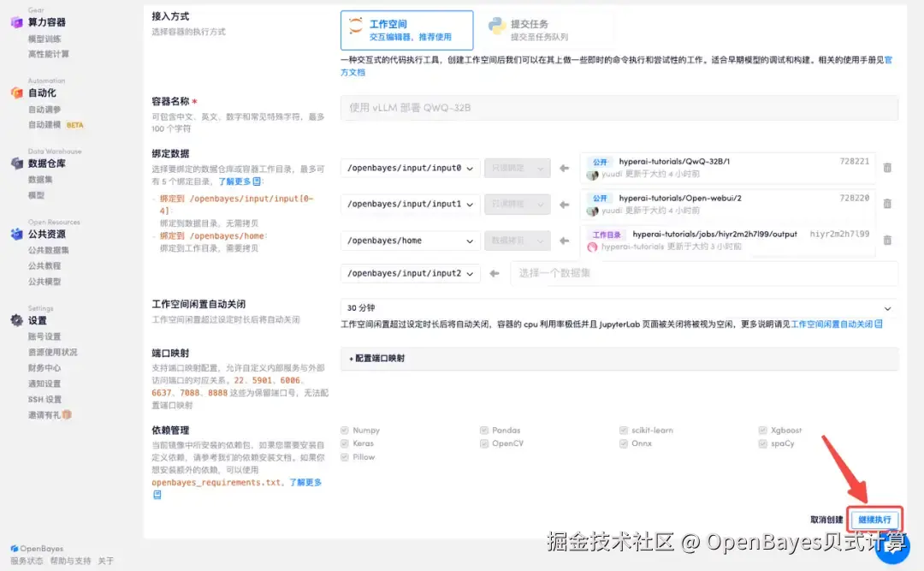Toggle the Numpy checkbox
The width and height of the screenshot is (924, 571).
click(x=345, y=430)
